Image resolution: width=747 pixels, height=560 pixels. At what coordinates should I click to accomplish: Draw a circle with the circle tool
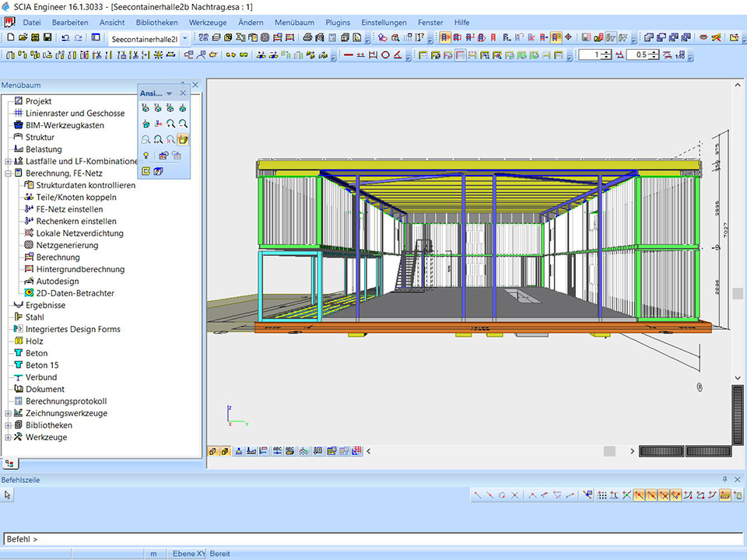(x=384, y=55)
